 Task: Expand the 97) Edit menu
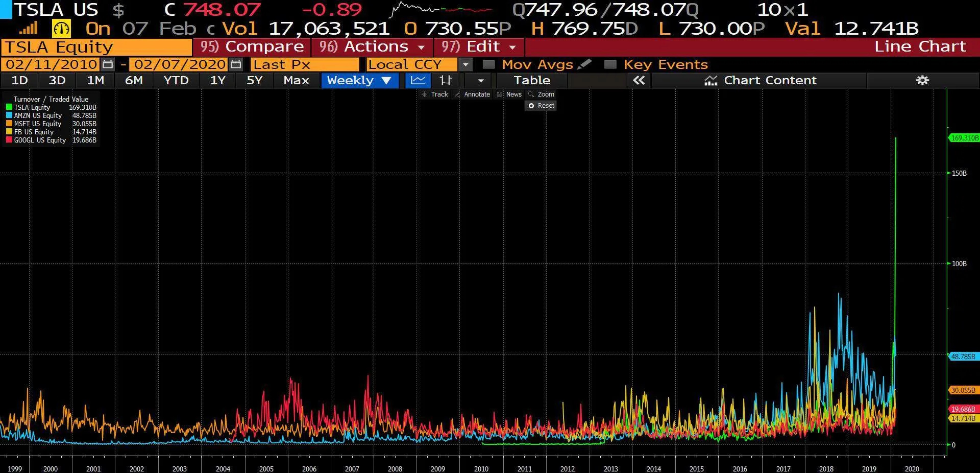pos(479,47)
